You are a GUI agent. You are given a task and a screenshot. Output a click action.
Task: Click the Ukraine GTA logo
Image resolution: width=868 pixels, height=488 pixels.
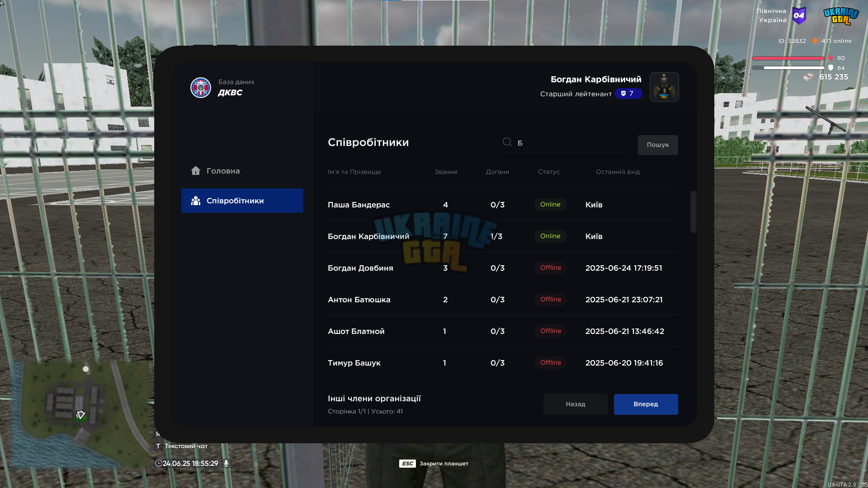click(840, 16)
